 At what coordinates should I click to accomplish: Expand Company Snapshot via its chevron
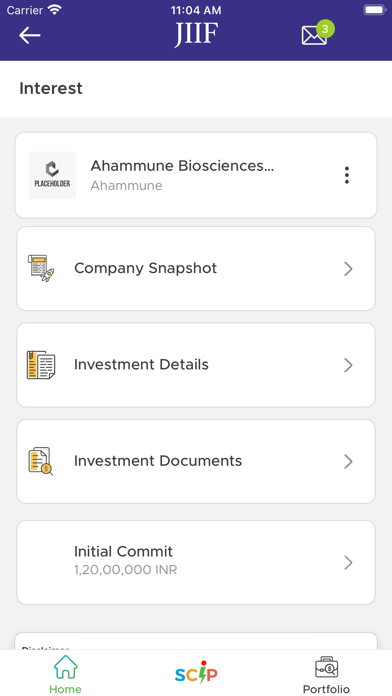pyautogui.click(x=348, y=269)
